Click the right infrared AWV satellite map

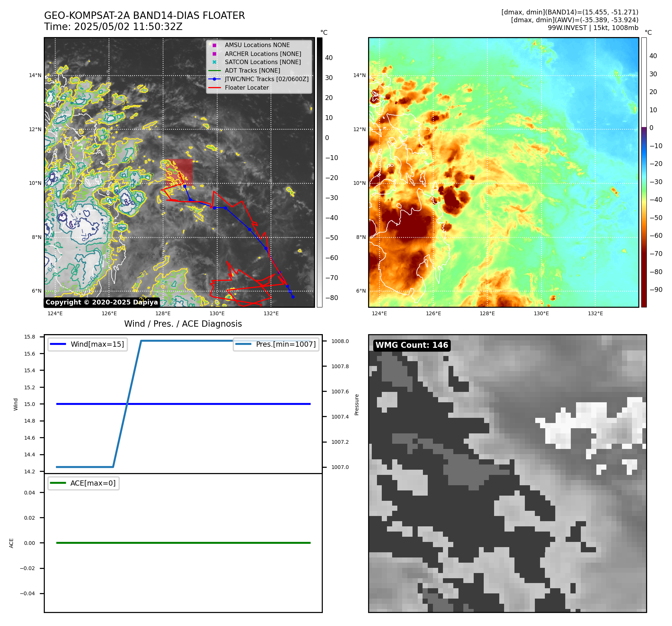coord(504,172)
